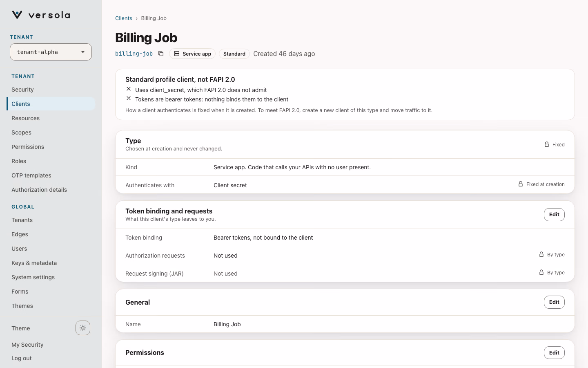
Task: Click the X icon beside bearer tokens warning
Action: pyautogui.click(x=129, y=99)
